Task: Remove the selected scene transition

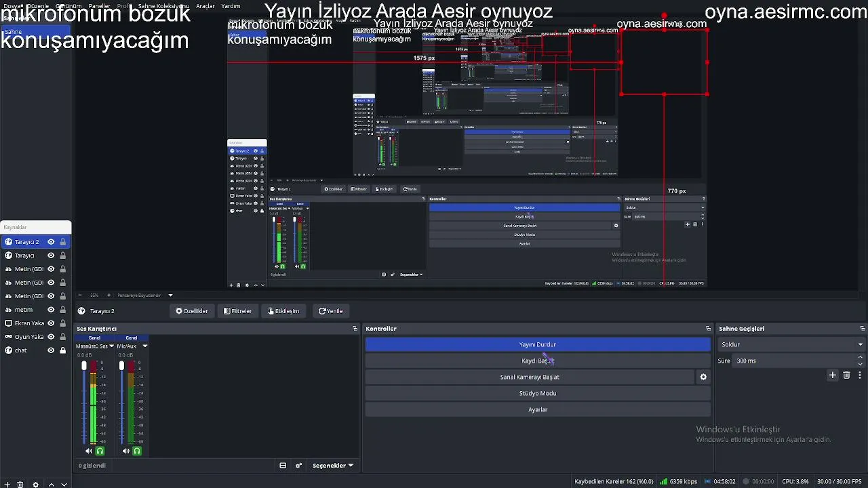Action: point(846,375)
